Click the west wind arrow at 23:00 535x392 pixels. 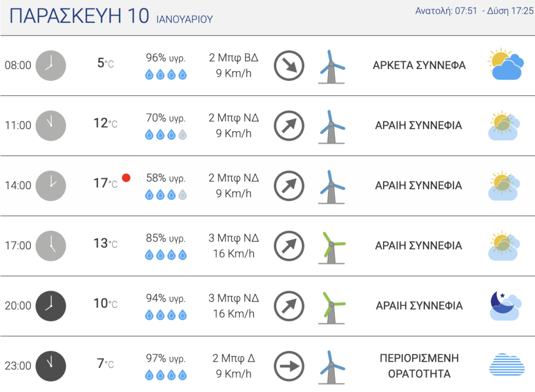click(289, 366)
